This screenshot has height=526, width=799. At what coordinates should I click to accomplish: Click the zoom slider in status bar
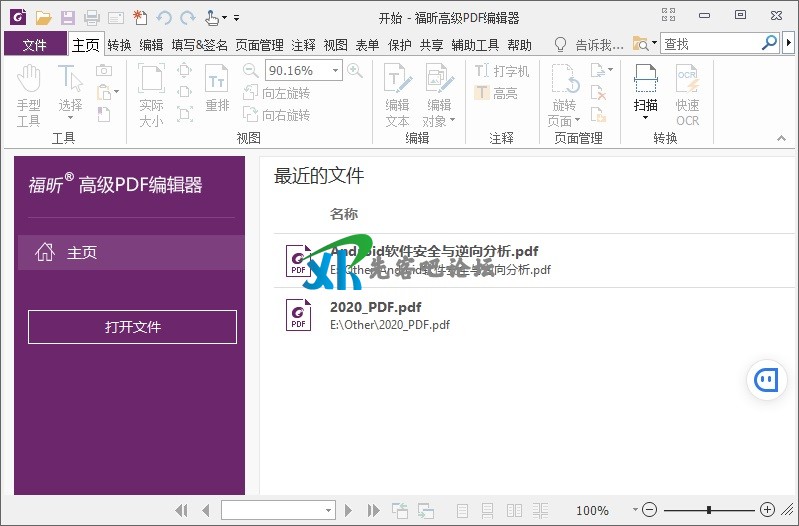tap(708, 510)
